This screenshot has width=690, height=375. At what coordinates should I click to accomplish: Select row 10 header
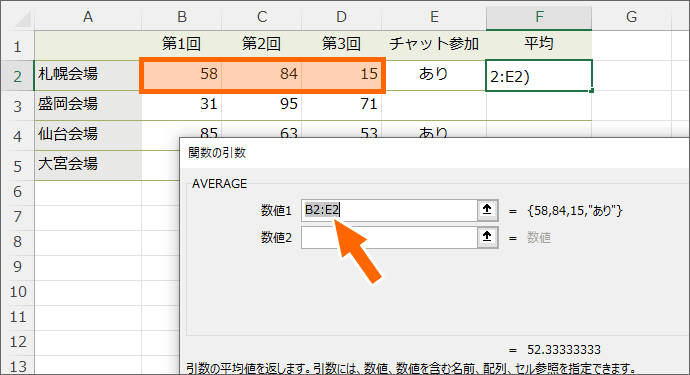coord(18,292)
